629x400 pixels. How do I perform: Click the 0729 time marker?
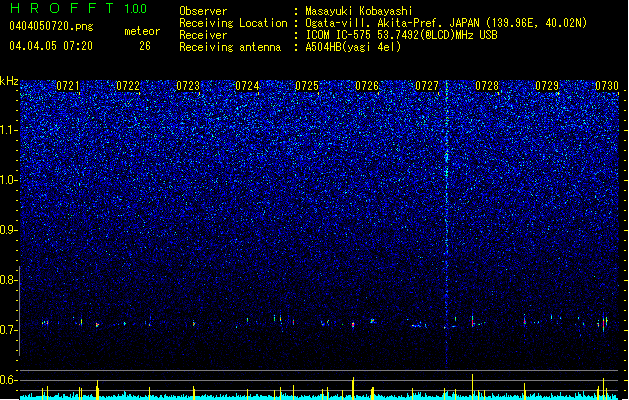click(547, 85)
